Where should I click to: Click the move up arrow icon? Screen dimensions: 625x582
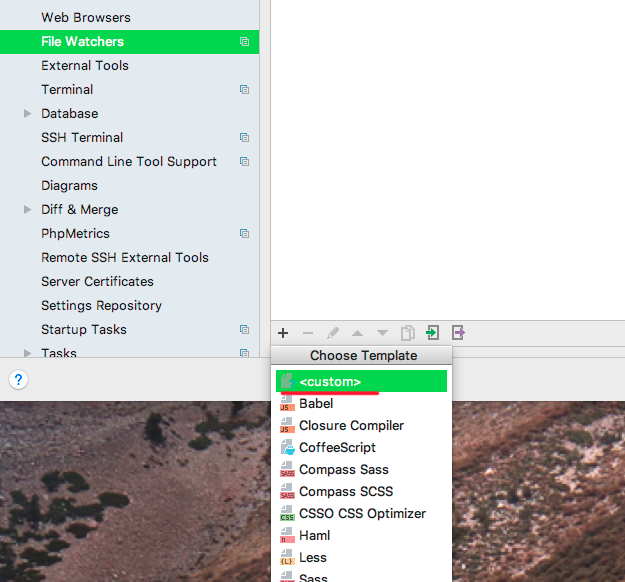357,333
